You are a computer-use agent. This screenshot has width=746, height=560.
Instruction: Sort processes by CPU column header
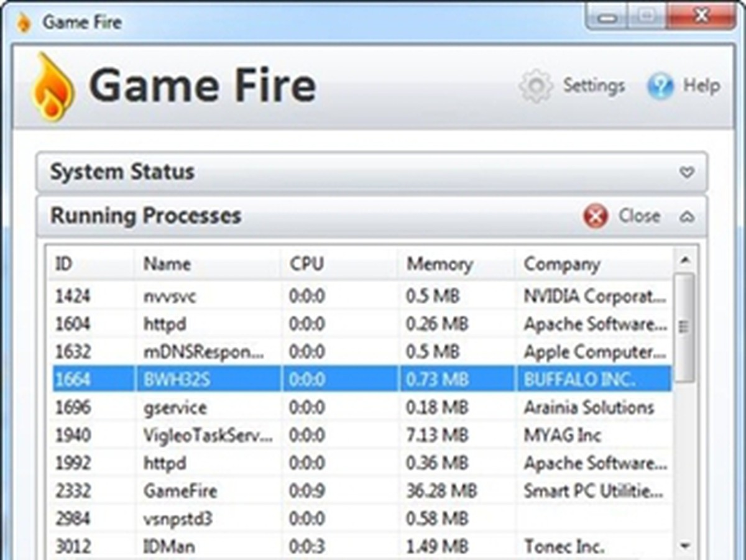click(x=340, y=264)
